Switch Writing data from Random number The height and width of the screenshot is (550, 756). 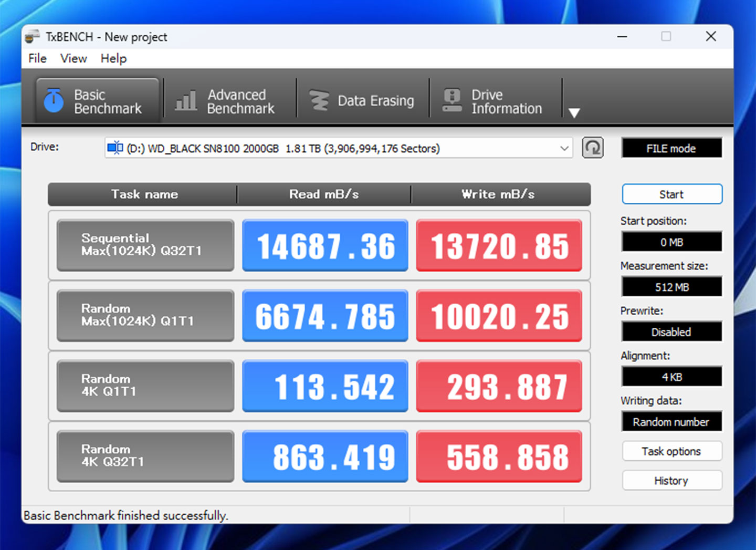click(671, 421)
